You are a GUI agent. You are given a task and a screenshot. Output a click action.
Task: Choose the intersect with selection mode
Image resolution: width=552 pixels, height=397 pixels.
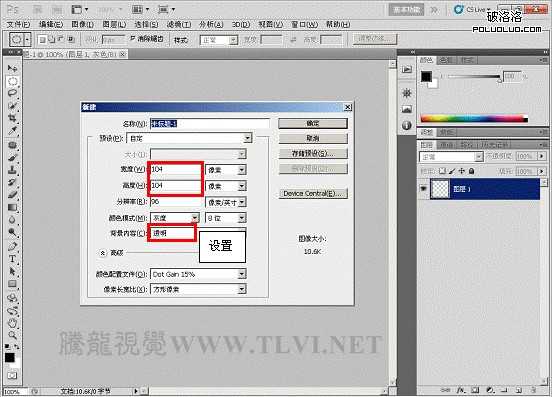tap(71, 39)
